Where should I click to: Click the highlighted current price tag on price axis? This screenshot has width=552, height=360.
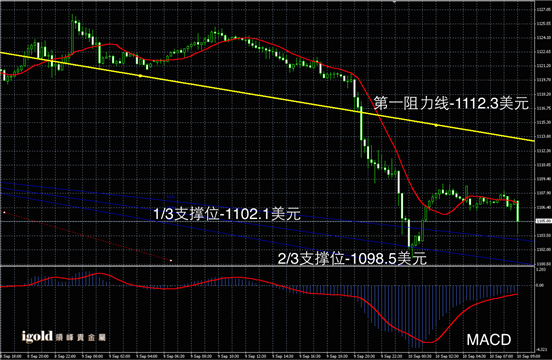coord(543,221)
